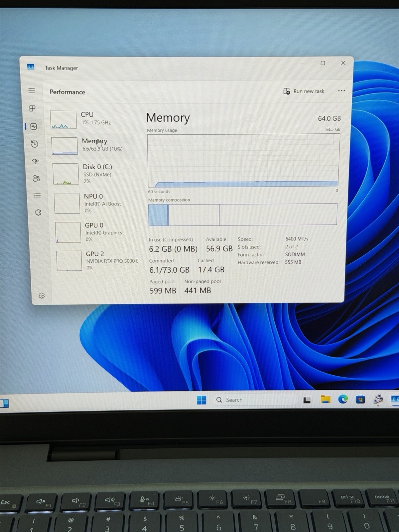The width and height of the screenshot is (399, 532).
Task: Click the Paged pool 599 MB value
Action: click(163, 291)
